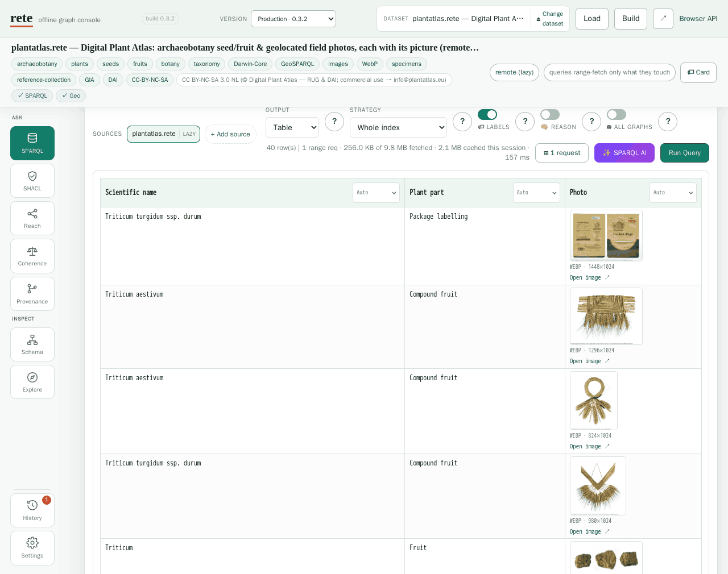
Task: Show the 1 request details
Action: click(x=562, y=153)
